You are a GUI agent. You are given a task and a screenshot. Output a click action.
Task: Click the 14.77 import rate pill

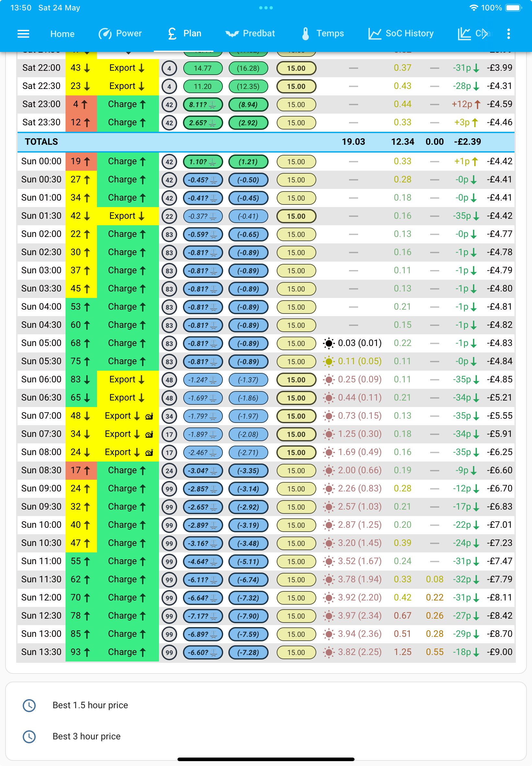(203, 68)
